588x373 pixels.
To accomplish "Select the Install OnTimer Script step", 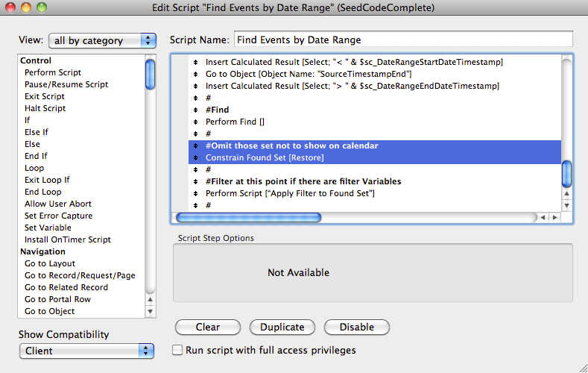I will tap(67, 239).
